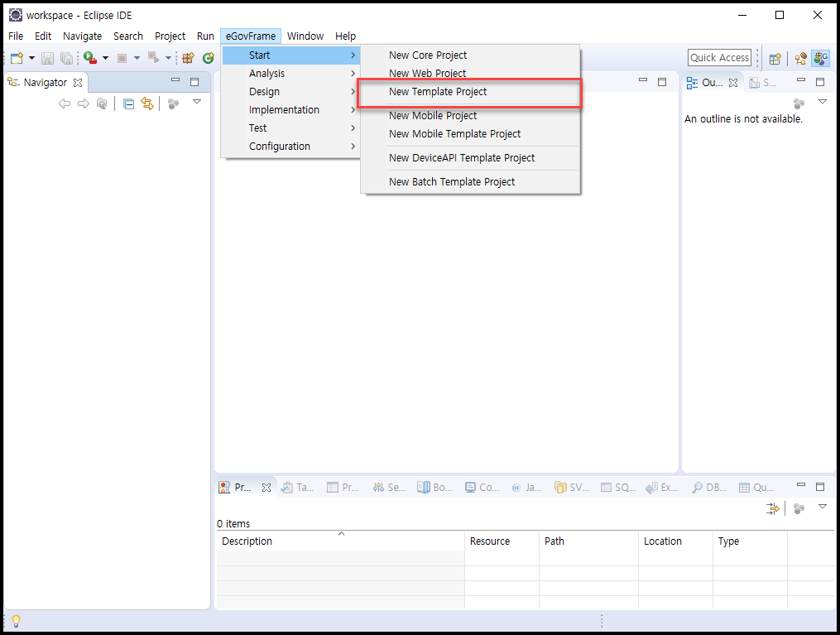Click the Navigator Up folder icon
Screen dimensions: 840x635
pos(102,103)
